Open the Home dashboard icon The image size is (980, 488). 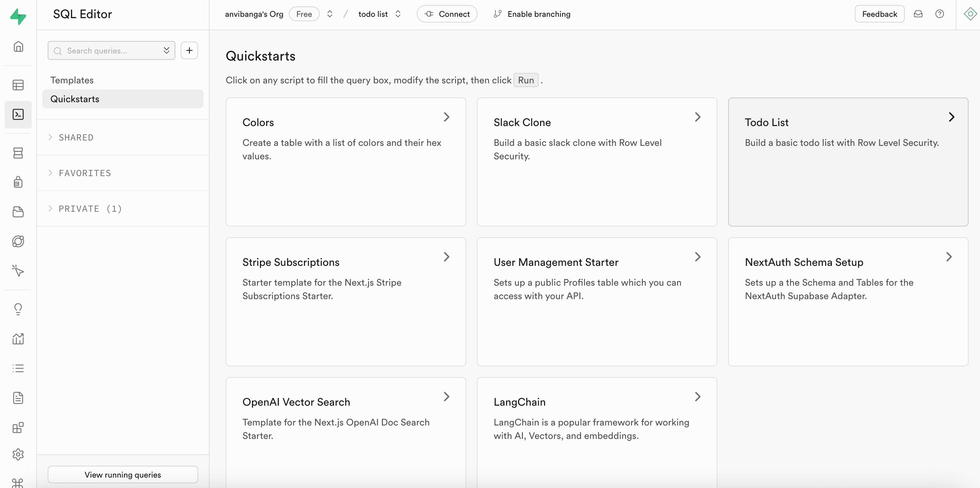coord(18,46)
